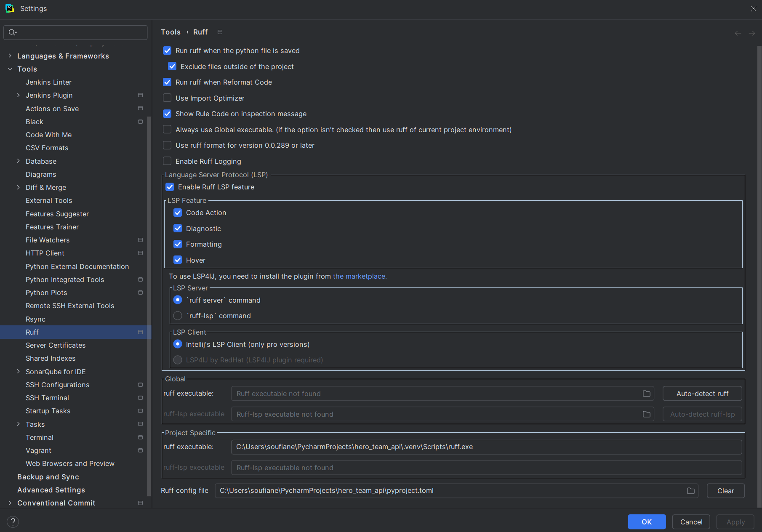Screen dimensions: 762x532
Task: Open the Jenkins Linter settings page
Action: [x=48, y=82]
